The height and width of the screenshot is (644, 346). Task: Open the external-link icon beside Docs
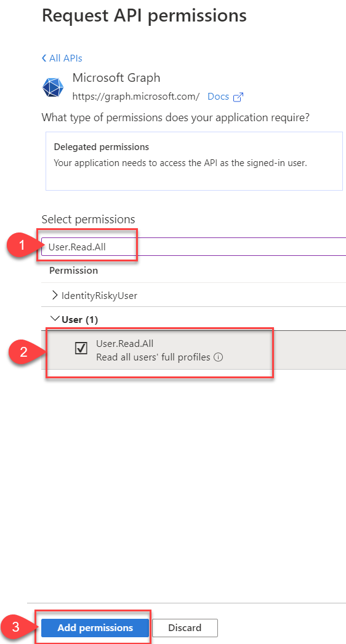(x=238, y=97)
